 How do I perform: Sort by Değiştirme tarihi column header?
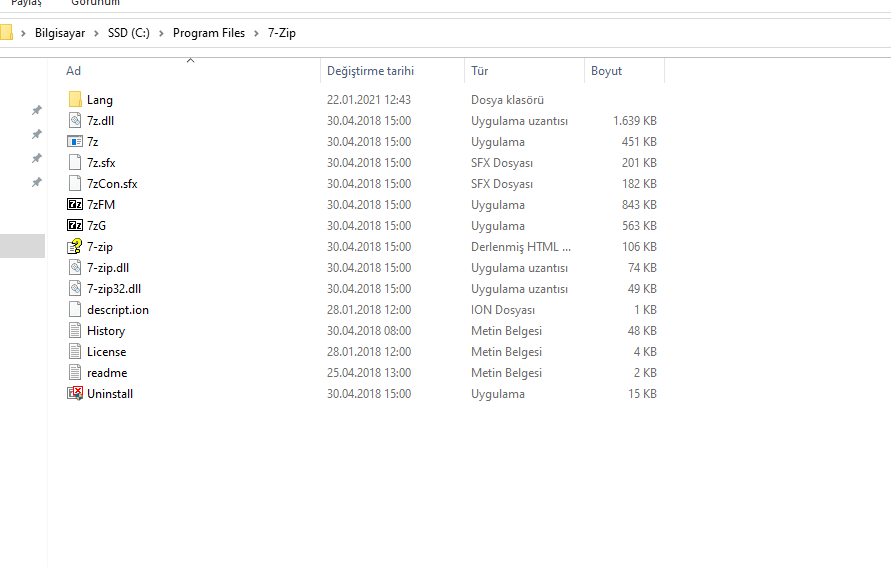(370, 71)
